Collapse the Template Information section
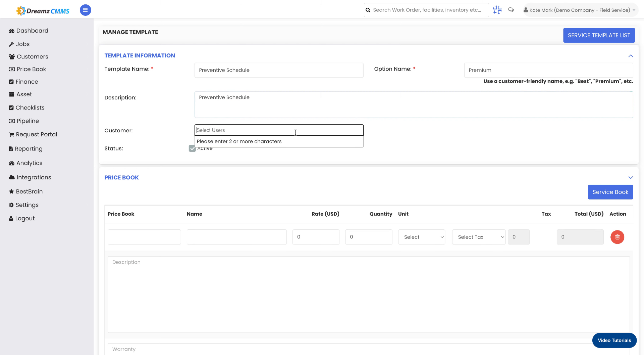The width and height of the screenshot is (644, 355). tap(631, 56)
